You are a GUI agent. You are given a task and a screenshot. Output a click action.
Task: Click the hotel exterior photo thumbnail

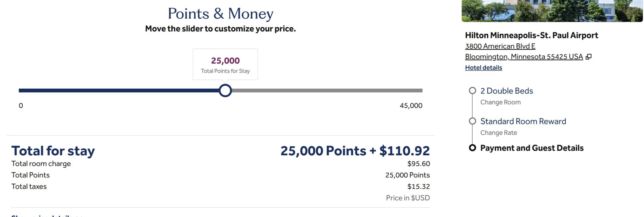click(x=552, y=11)
